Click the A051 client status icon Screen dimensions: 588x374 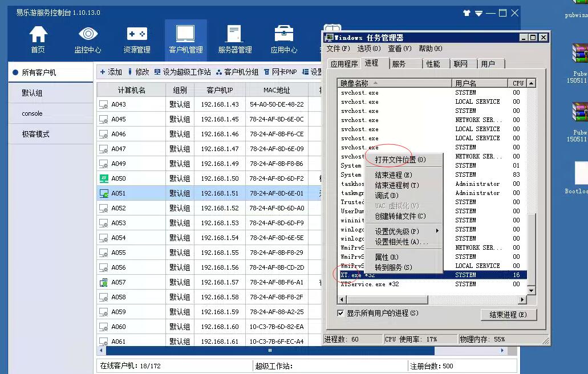(x=103, y=193)
